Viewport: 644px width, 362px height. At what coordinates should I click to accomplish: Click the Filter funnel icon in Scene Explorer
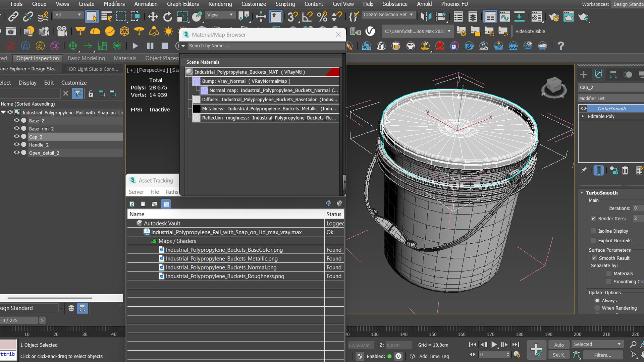tap(77, 94)
